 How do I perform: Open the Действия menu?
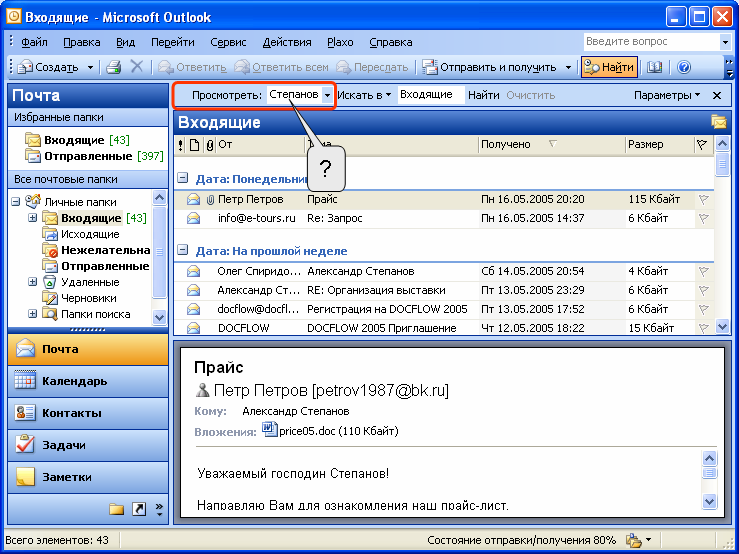point(287,42)
